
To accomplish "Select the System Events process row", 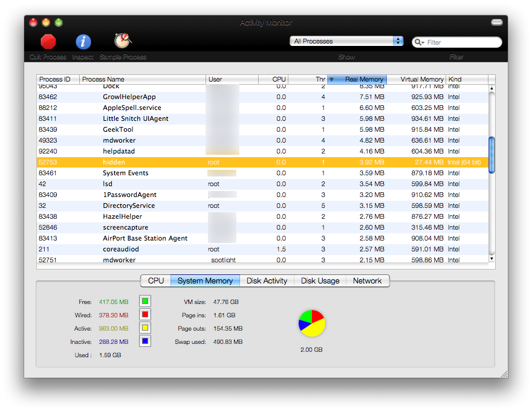I will (x=262, y=173).
